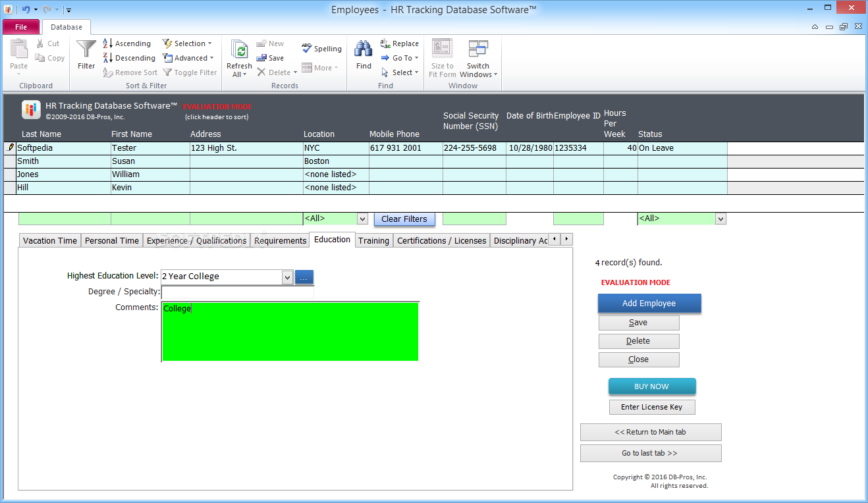Click the Degree / Specialty field

[x=237, y=292]
